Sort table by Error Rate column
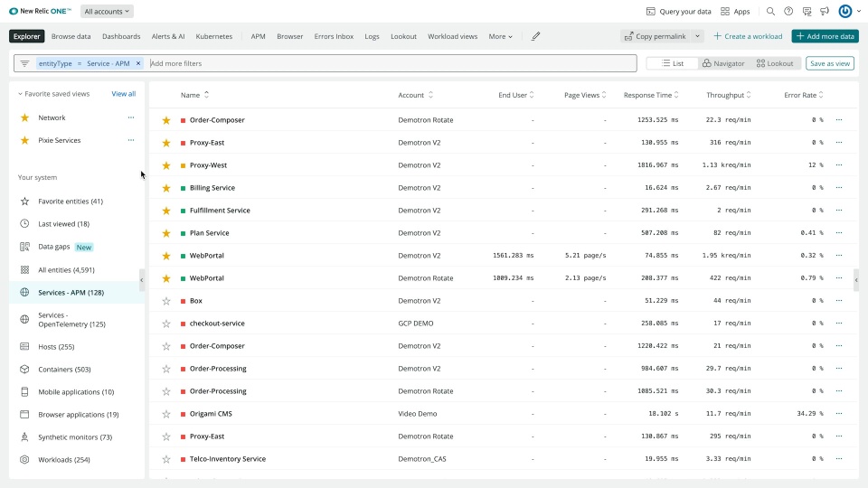The height and width of the screenshot is (488, 868). 804,95
